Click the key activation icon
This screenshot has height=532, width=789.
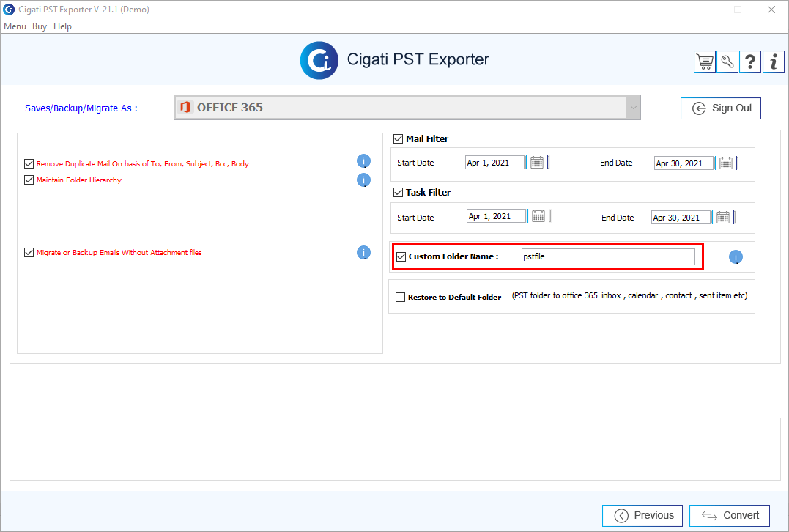[727, 62]
